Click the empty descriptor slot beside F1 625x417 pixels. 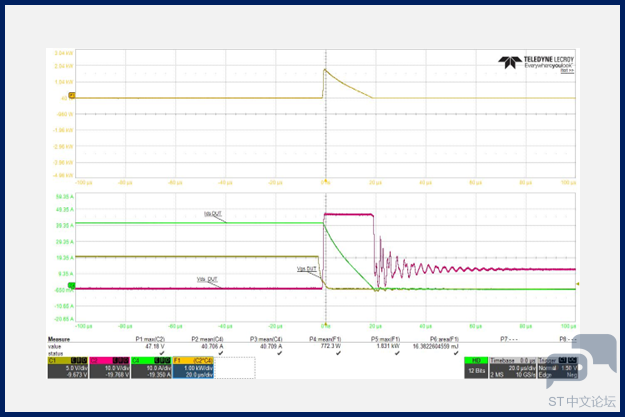(235, 368)
